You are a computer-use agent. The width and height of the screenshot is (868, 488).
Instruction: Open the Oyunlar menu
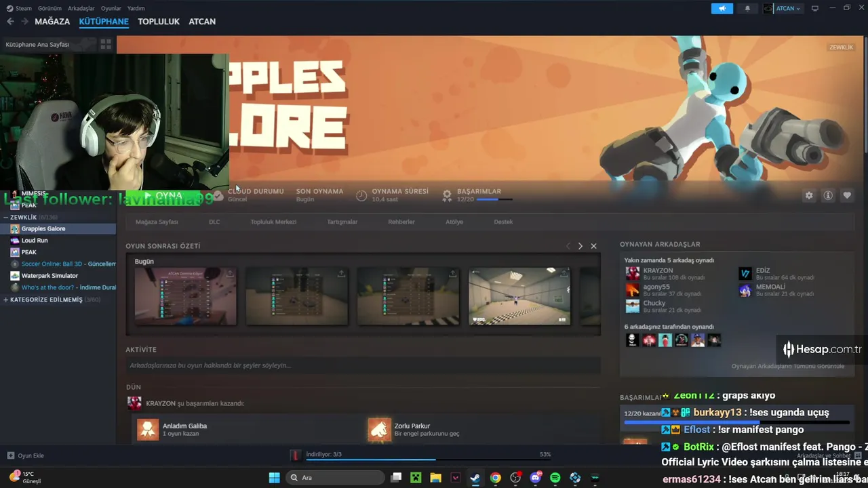coord(111,8)
